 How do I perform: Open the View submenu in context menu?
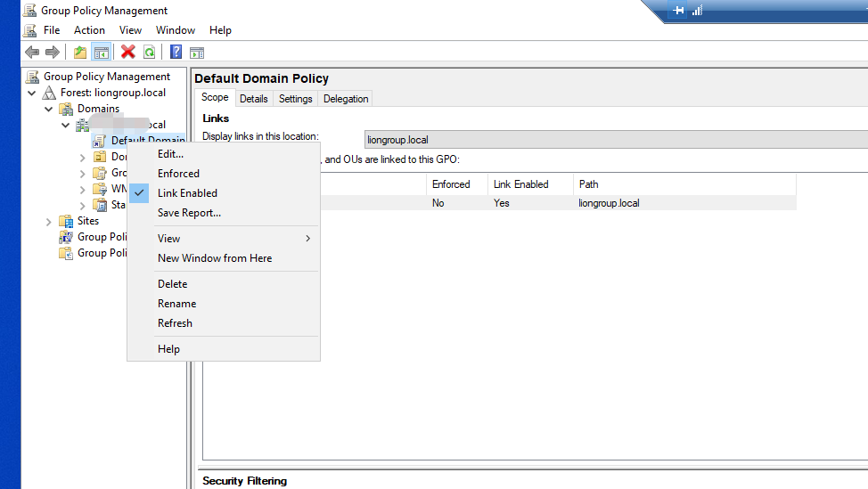point(224,239)
